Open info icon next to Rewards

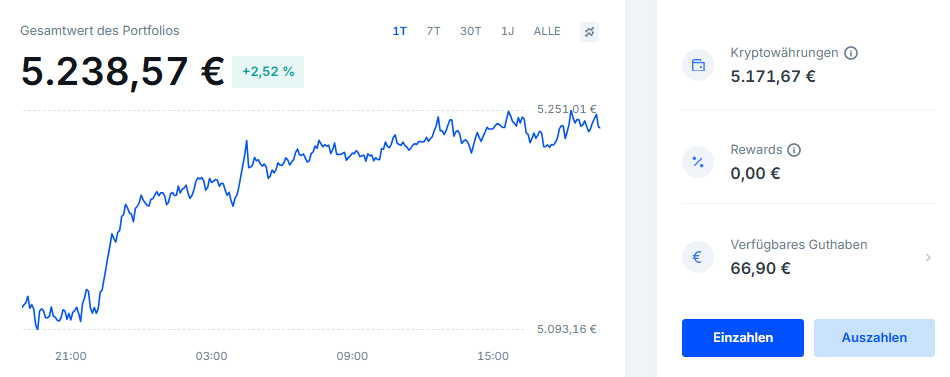click(794, 150)
